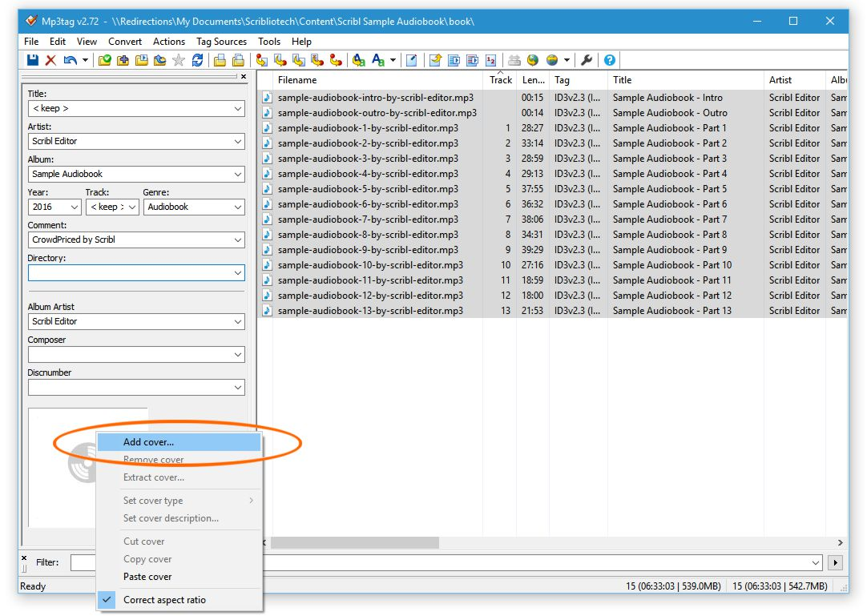
Task: Choose Paste cover from the context menu
Action: click(x=178, y=577)
